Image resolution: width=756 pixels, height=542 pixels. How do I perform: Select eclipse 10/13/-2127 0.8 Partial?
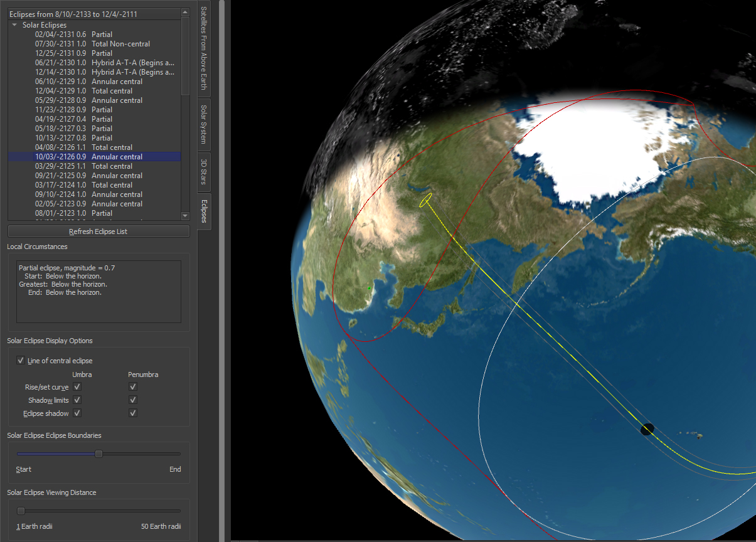[x=94, y=138]
